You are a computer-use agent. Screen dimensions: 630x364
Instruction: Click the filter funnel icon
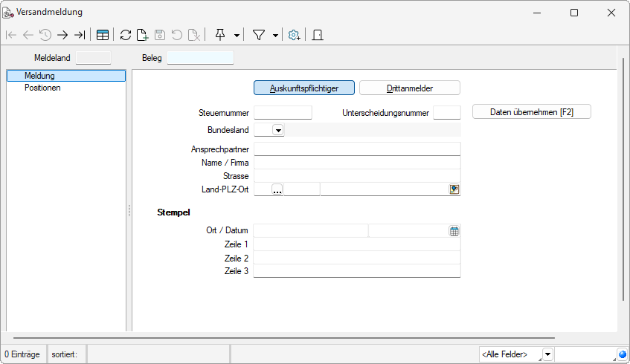259,35
